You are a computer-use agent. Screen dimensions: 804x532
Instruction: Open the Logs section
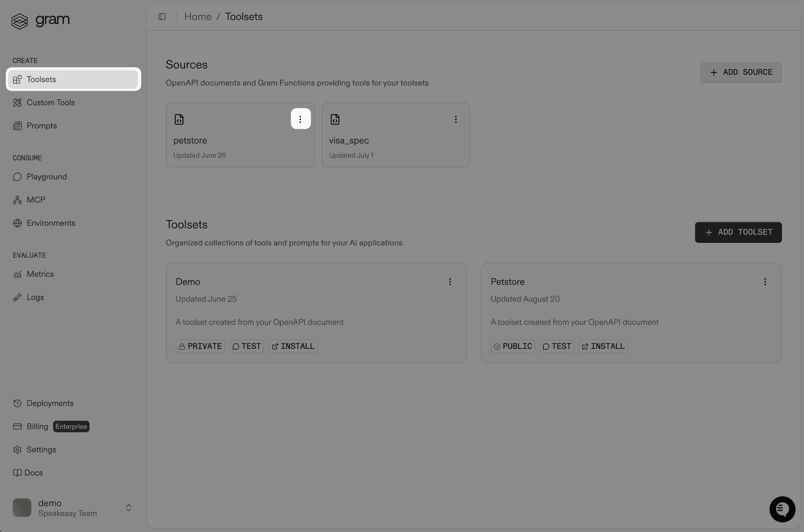point(35,297)
